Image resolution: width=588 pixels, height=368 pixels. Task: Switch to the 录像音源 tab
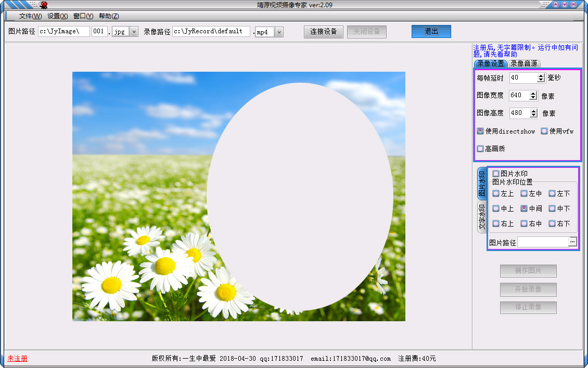tap(524, 63)
